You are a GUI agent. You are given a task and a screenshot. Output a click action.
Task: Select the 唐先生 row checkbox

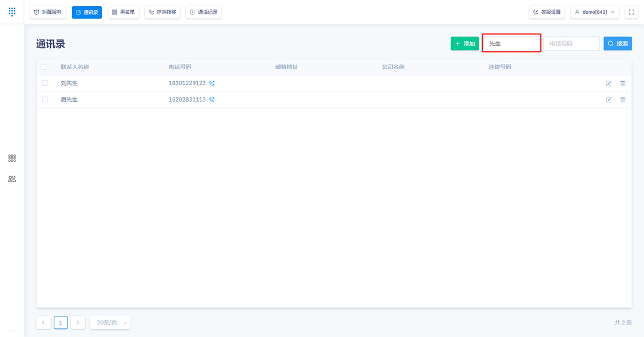(45, 100)
